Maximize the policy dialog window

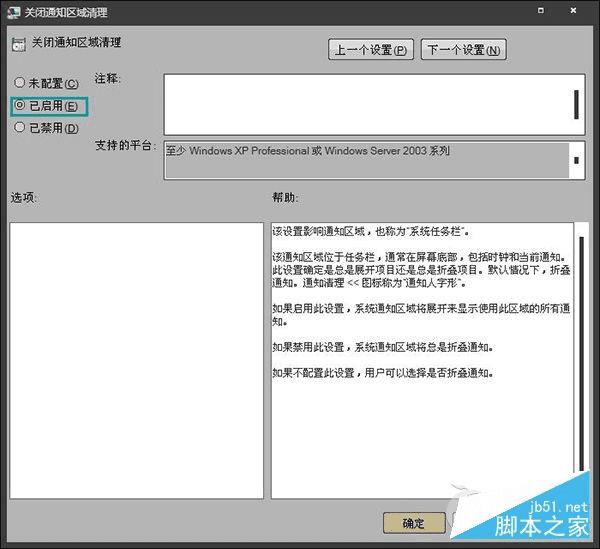(541, 10)
